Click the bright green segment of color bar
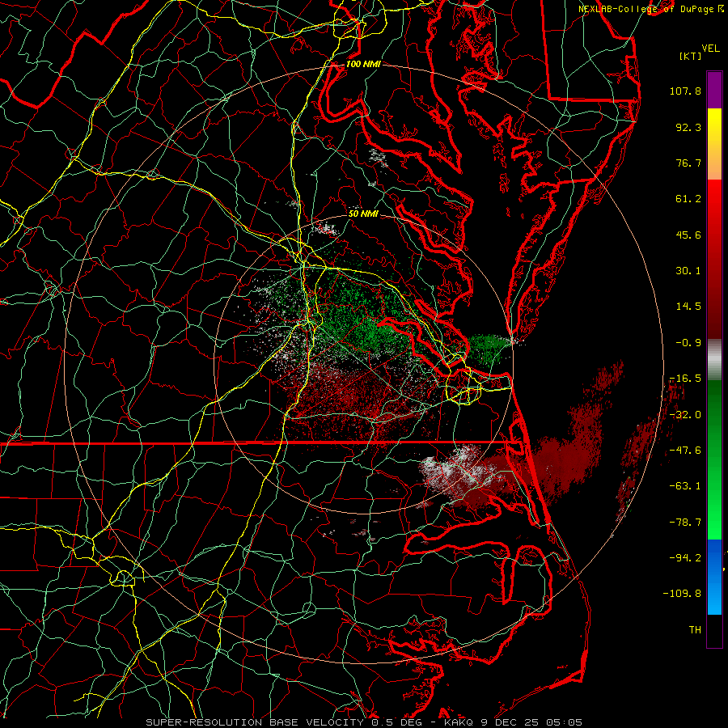The height and width of the screenshot is (728, 728). click(x=714, y=510)
